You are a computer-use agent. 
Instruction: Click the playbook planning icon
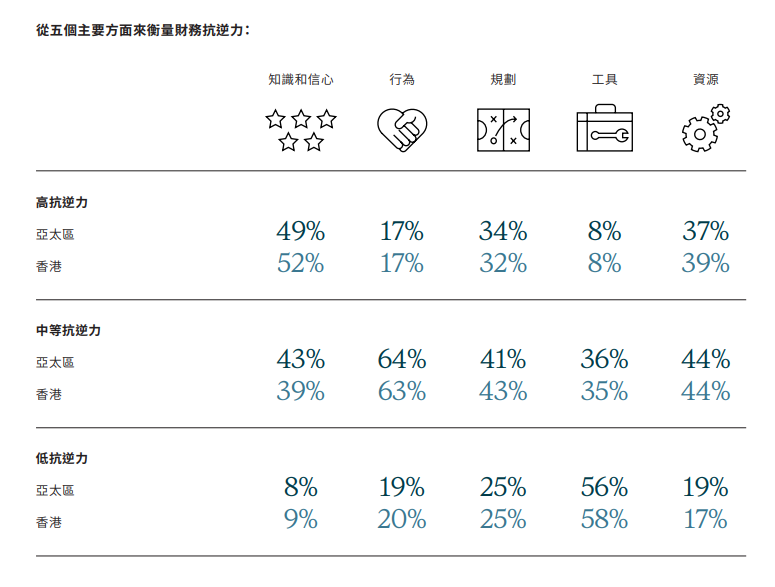[x=503, y=130]
